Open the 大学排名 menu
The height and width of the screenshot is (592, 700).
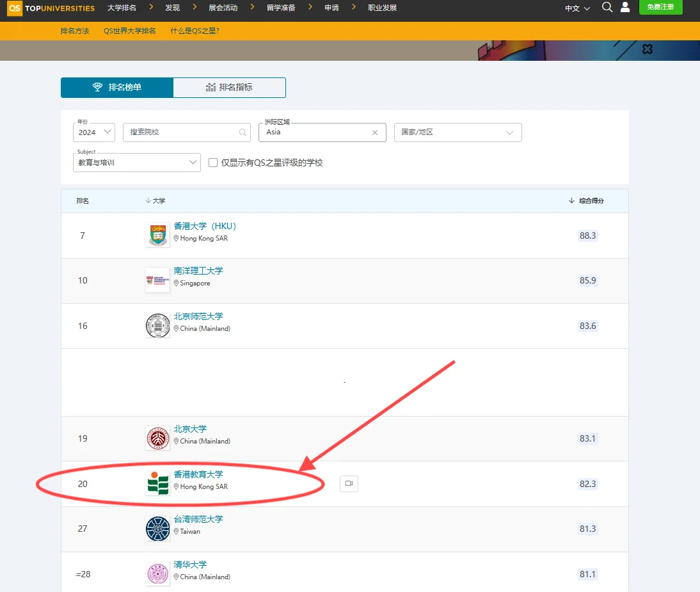(x=122, y=8)
